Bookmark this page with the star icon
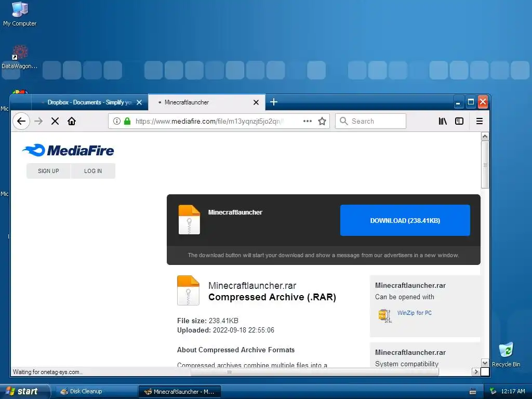 tap(322, 121)
